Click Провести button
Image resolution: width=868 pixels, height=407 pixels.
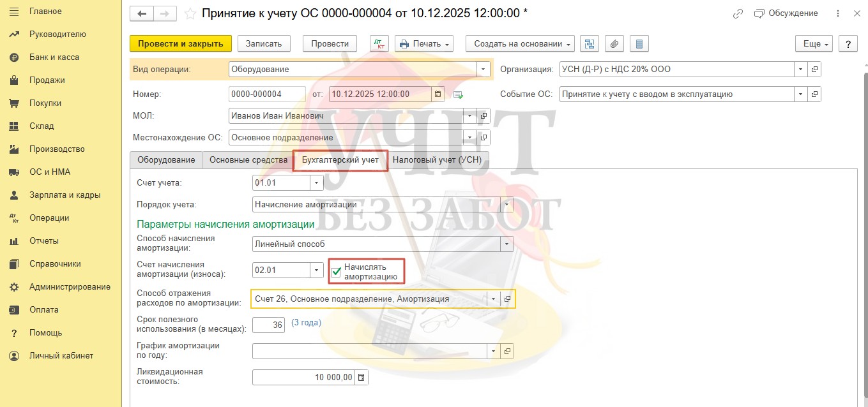coord(330,43)
